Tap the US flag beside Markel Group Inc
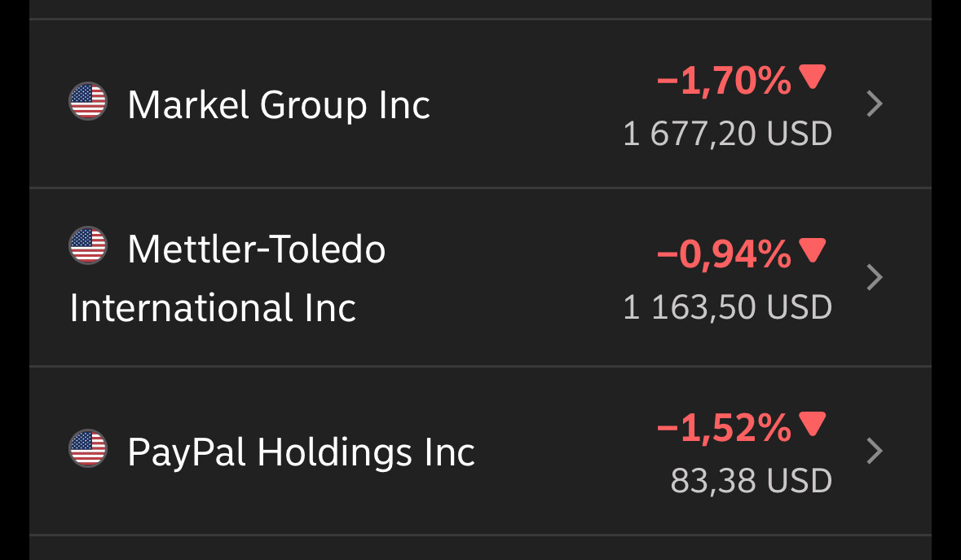This screenshot has width=961, height=560. tap(87, 102)
